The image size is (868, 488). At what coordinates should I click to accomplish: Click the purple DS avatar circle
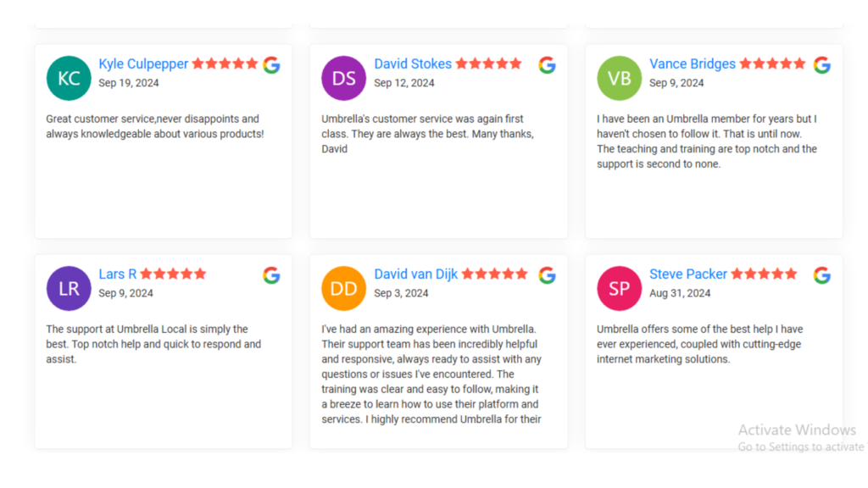coord(344,78)
